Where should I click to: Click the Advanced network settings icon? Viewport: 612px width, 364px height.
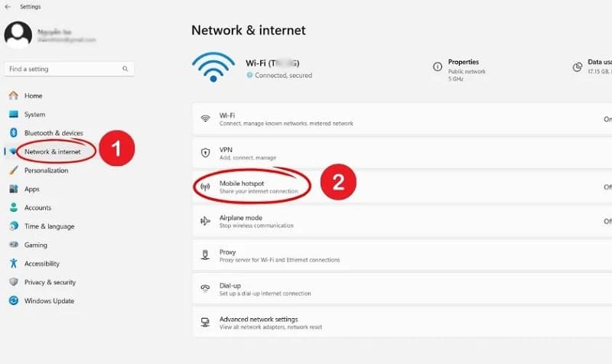[x=205, y=322]
